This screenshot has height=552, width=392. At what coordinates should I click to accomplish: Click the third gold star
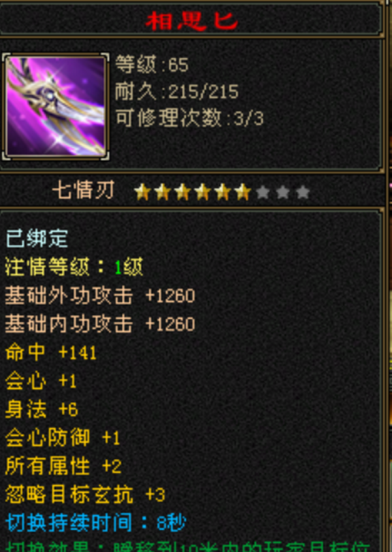182,192
